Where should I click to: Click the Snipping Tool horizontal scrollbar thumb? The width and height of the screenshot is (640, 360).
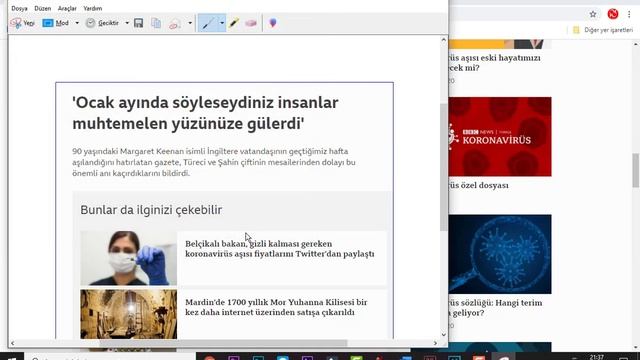[223, 343]
